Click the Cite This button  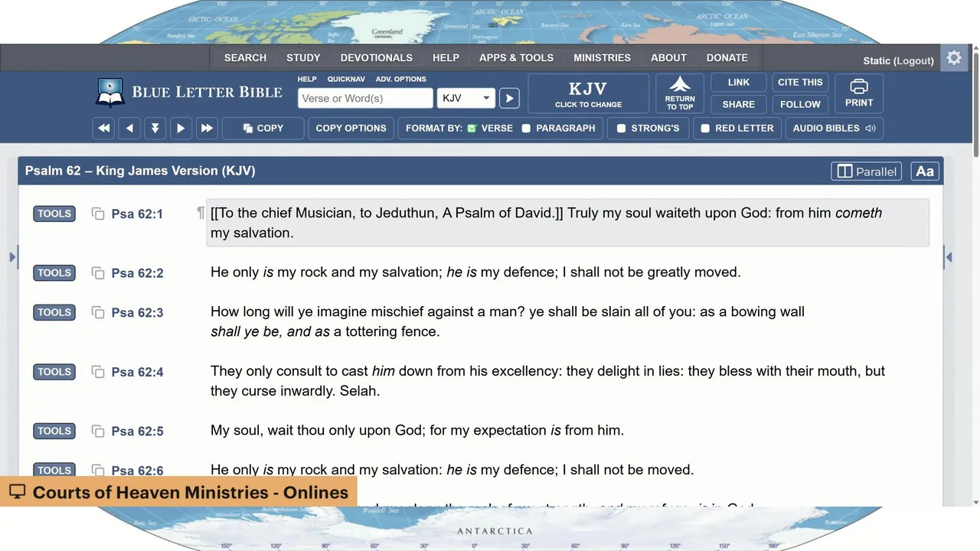pyautogui.click(x=800, y=83)
